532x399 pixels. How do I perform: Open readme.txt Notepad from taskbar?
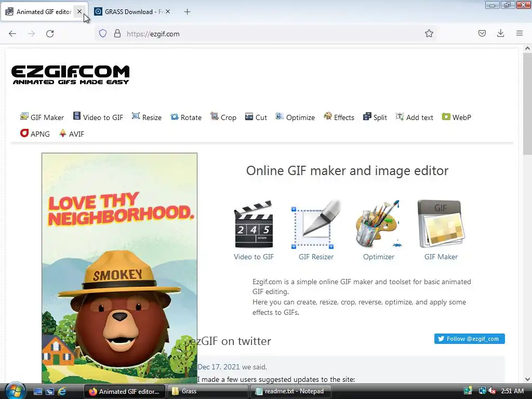(x=291, y=392)
